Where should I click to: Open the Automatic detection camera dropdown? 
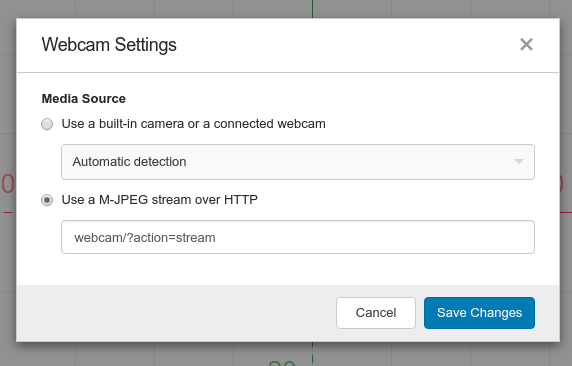(298, 162)
